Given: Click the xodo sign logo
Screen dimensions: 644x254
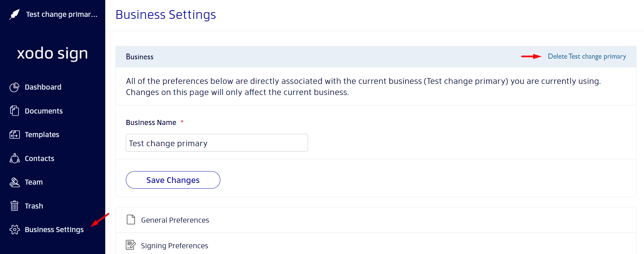Looking at the screenshot, I should (53, 54).
